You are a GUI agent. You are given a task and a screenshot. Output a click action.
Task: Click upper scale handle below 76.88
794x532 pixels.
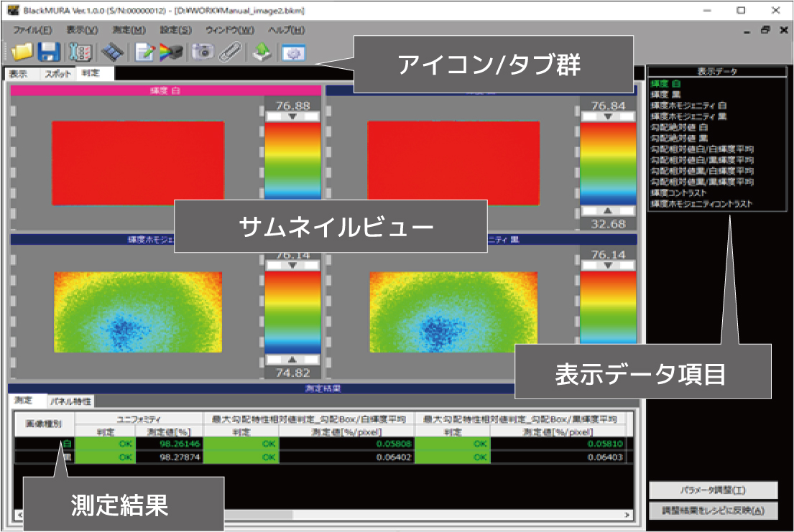(292, 116)
